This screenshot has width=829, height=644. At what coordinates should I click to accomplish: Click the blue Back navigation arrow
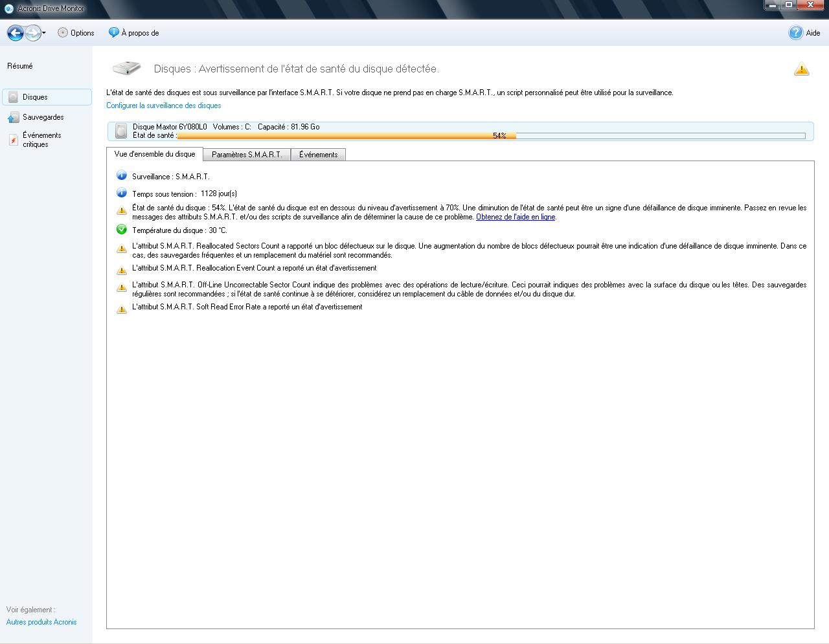(x=16, y=32)
